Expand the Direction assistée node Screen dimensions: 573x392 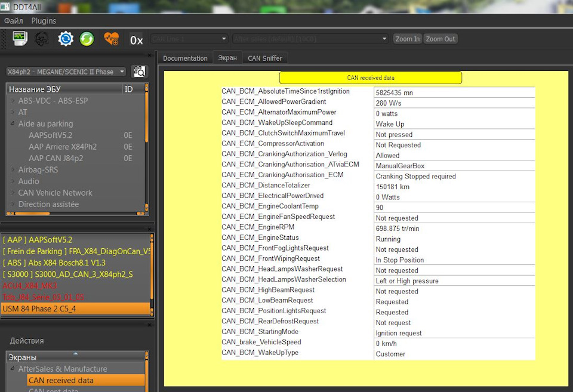(13, 204)
